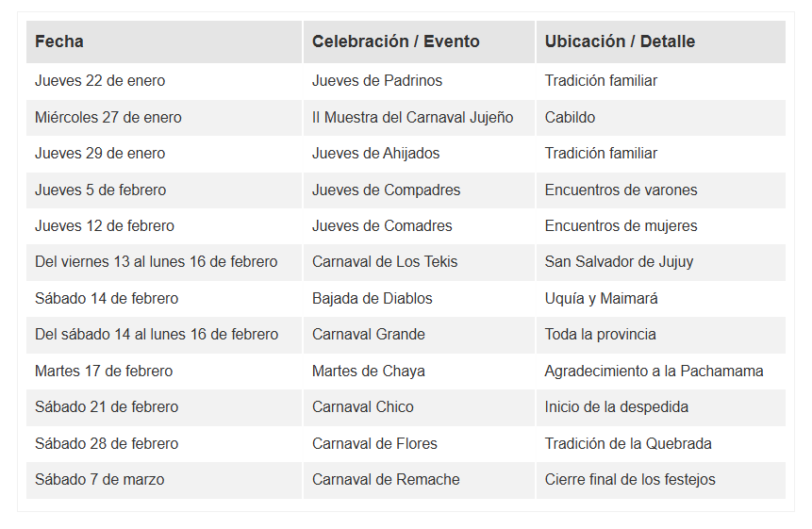Select the Jueves de Compadres event
The width and height of the screenshot is (812, 529).
click(386, 190)
